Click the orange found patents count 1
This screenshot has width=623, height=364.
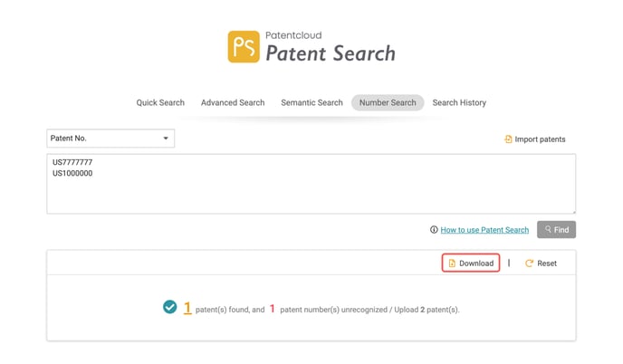(187, 308)
